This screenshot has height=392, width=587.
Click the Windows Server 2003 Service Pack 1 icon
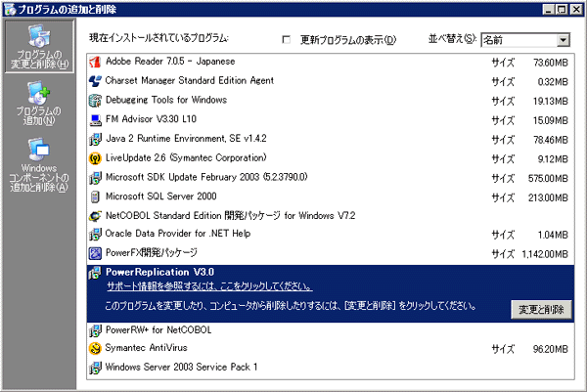(95, 368)
